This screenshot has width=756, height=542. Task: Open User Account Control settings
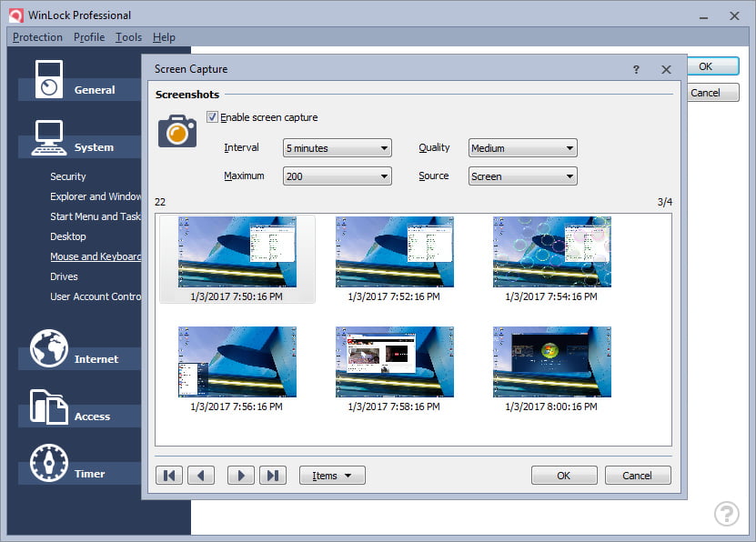[x=96, y=296]
